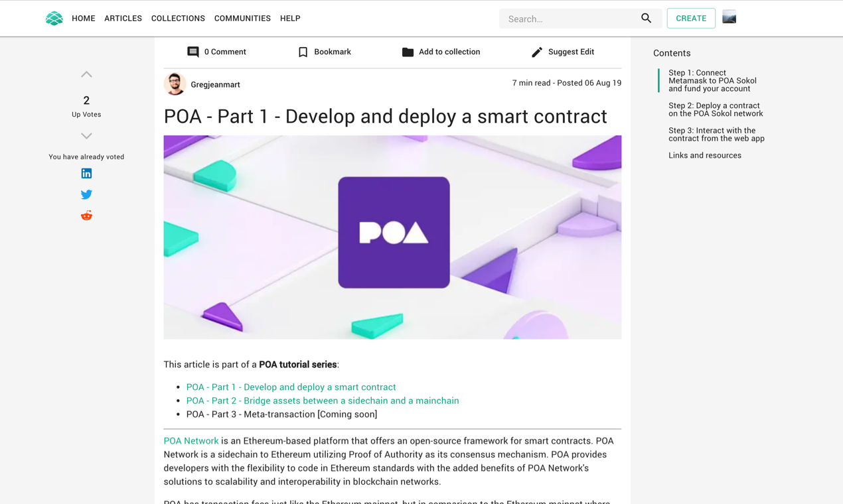The height and width of the screenshot is (504, 843).
Task: Select Add to collection
Action: click(449, 52)
